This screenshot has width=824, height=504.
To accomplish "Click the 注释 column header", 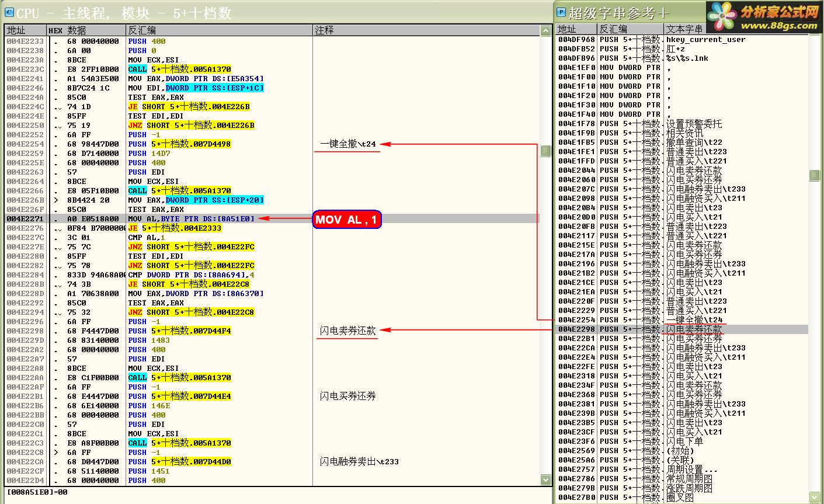I will click(x=427, y=30).
